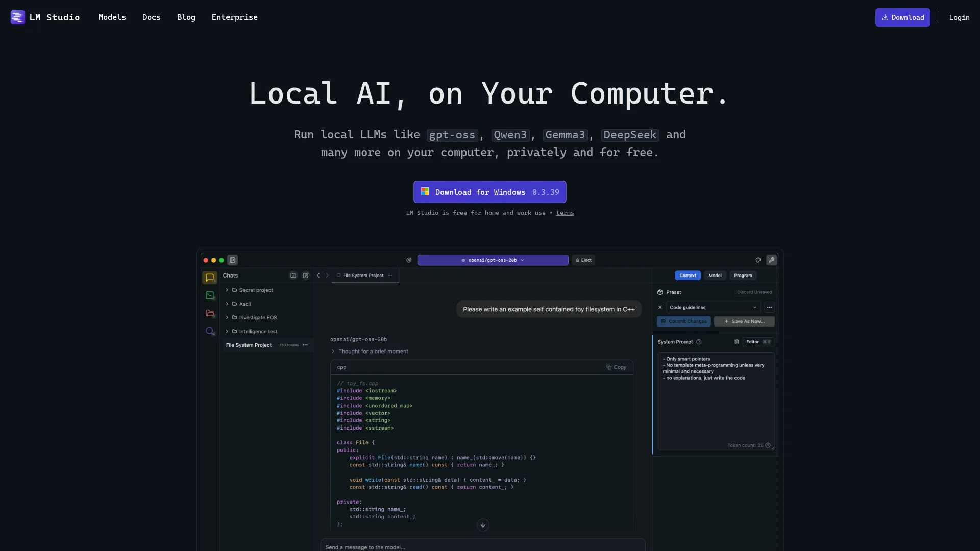Open the openai/gpt-oss-20b model selector
The width and height of the screenshot is (980, 551).
pyautogui.click(x=493, y=260)
